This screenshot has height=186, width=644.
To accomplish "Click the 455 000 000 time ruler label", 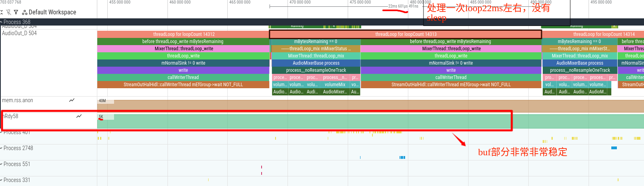I will (120, 2).
